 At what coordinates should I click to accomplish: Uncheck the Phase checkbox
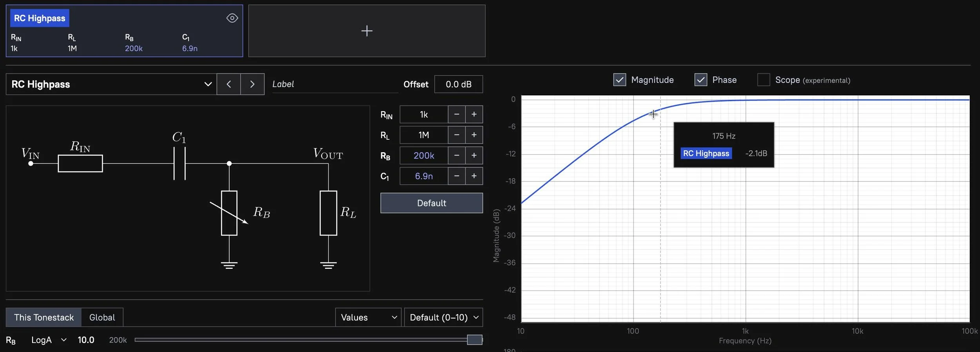pyautogui.click(x=701, y=80)
